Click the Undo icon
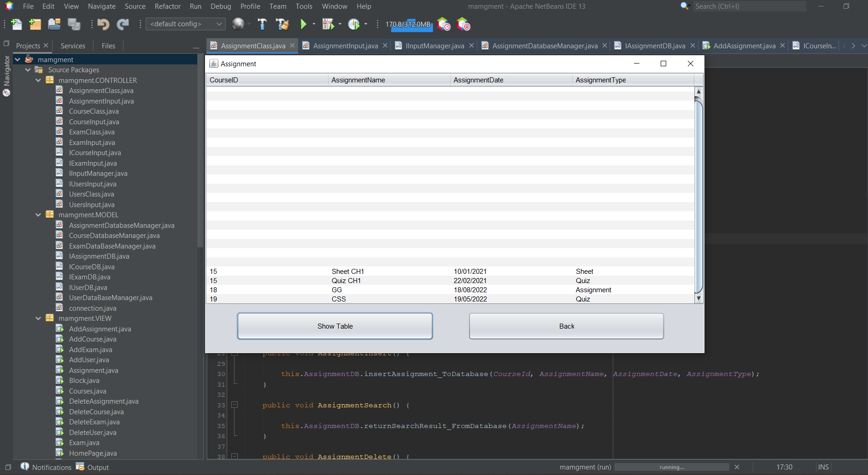 [x=104, y=24]
